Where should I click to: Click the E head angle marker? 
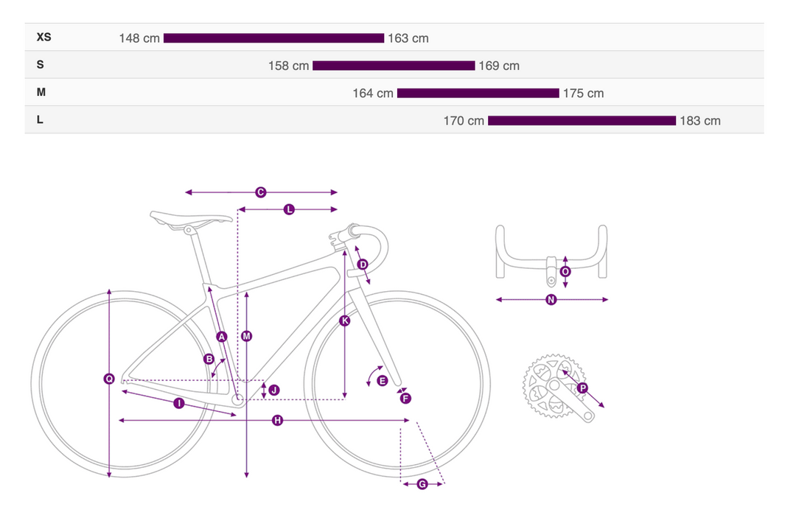pyautogui.click(x=382, y=381)
